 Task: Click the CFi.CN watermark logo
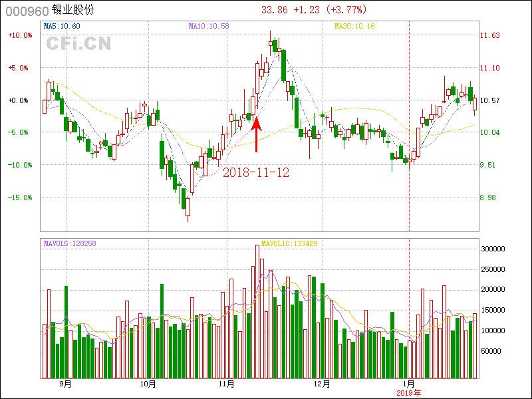78,44
